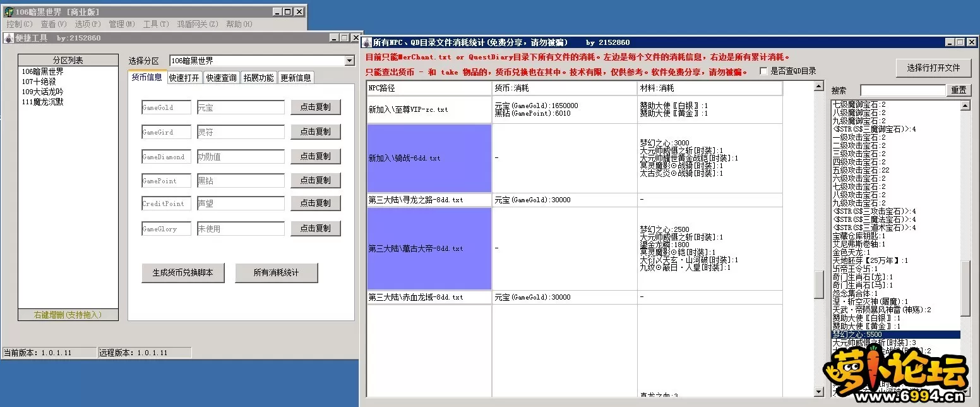This screenshot has height=407, width=980.
Task: Switch to the 快速查询 tab
Action: pyautogui.click(x=222, y=78)
